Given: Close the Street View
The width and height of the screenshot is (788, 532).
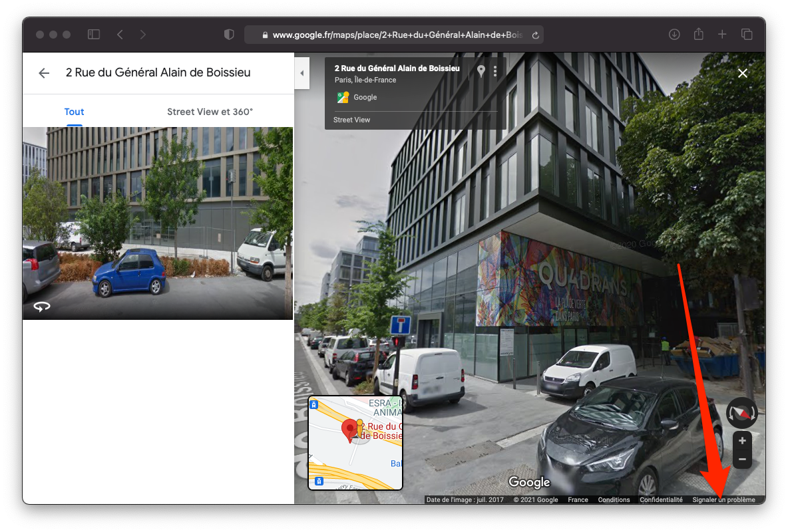Looking at the screenshot, I should tap(742, 73).
